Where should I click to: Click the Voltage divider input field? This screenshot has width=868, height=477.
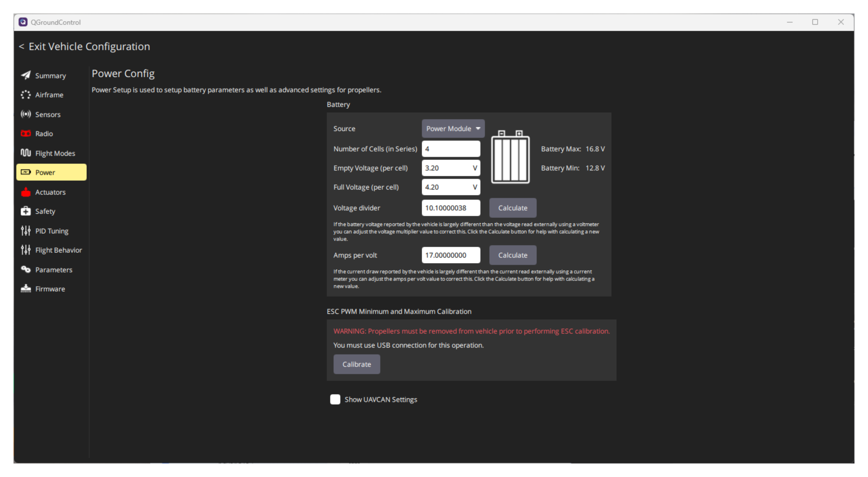(451, 208)
